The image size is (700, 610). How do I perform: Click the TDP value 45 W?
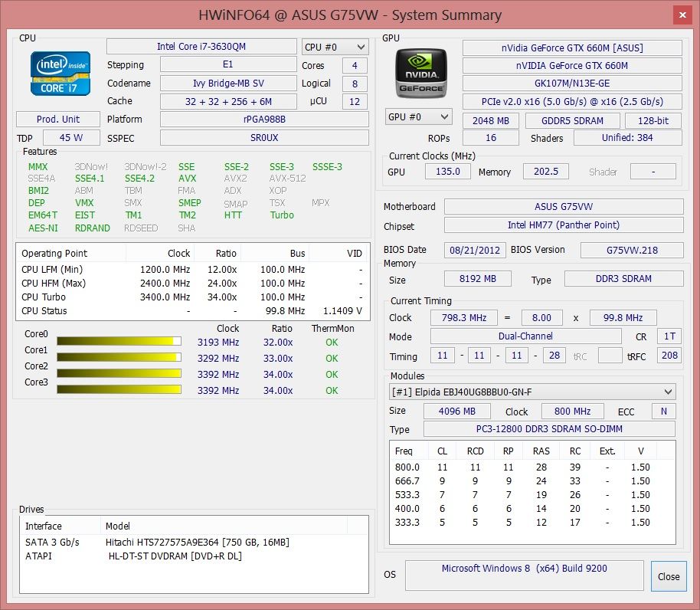(x=71, y=137)
